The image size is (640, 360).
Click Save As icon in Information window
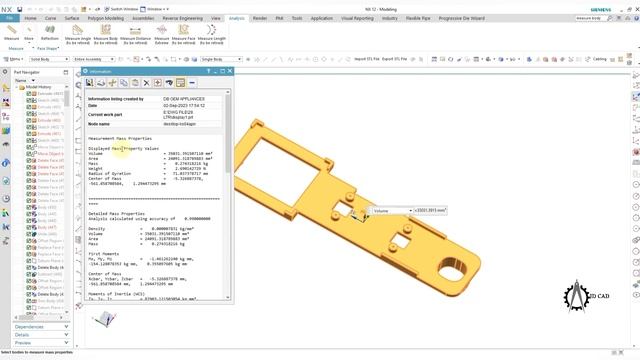click(89, 83)
